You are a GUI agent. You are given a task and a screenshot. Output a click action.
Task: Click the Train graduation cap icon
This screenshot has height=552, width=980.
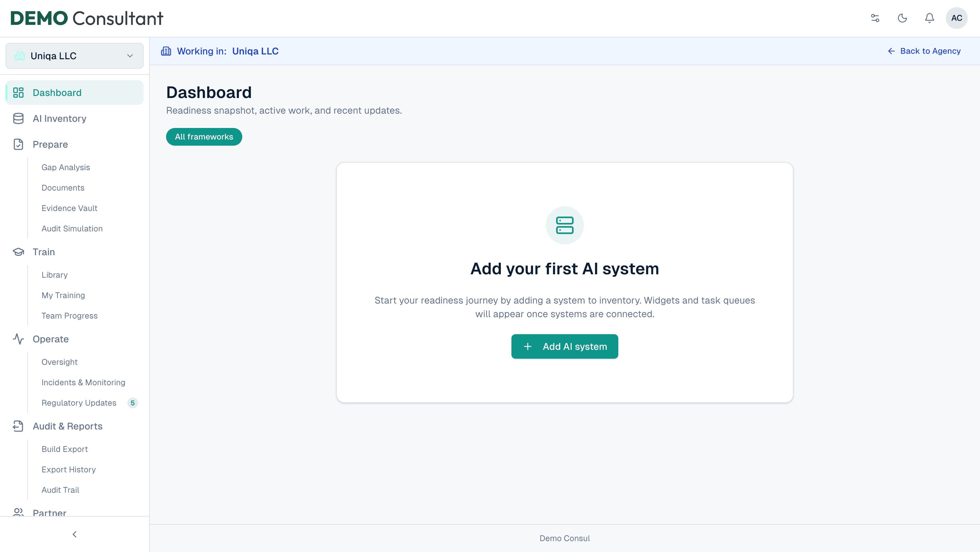(18, 252)
